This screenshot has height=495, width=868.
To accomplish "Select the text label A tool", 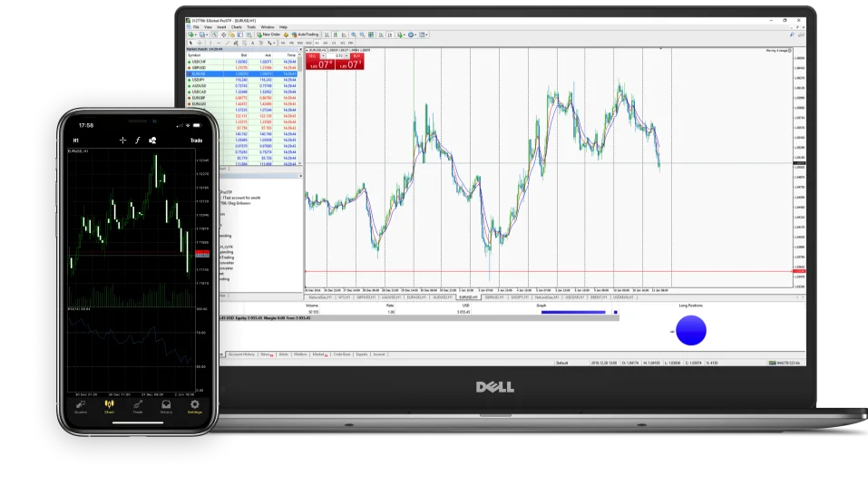I will point(252,43).
